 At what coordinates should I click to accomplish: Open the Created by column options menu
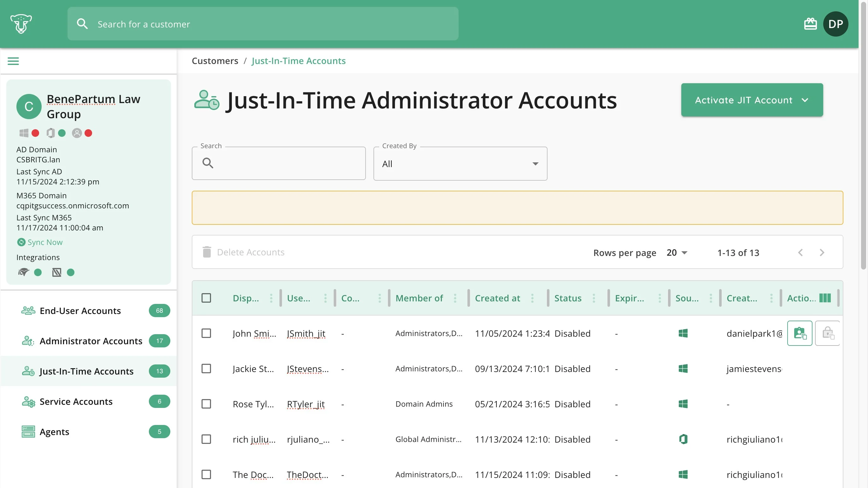click(771, 298)
